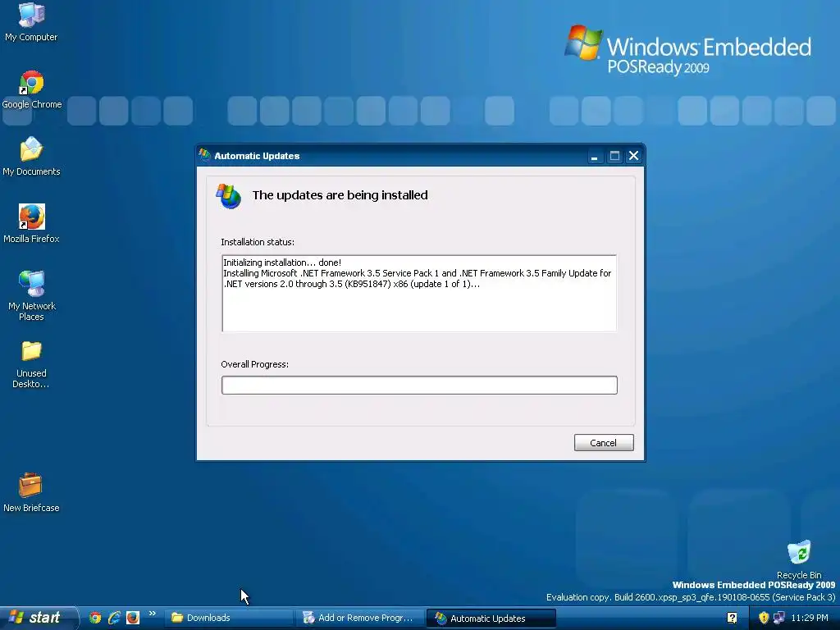Click the 'Installation status:' label
The height and width of the screenshot is (630, 840).
pos(258,242)
